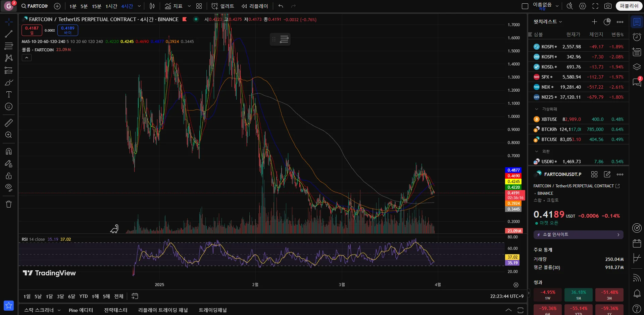
Task: Open quick search icon
Action: (x=569, y=6)
